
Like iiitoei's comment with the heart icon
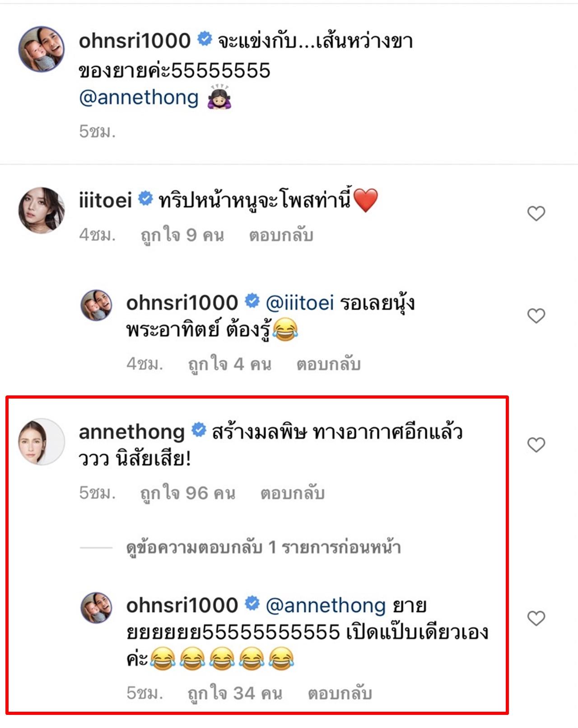tap(536, 213)
